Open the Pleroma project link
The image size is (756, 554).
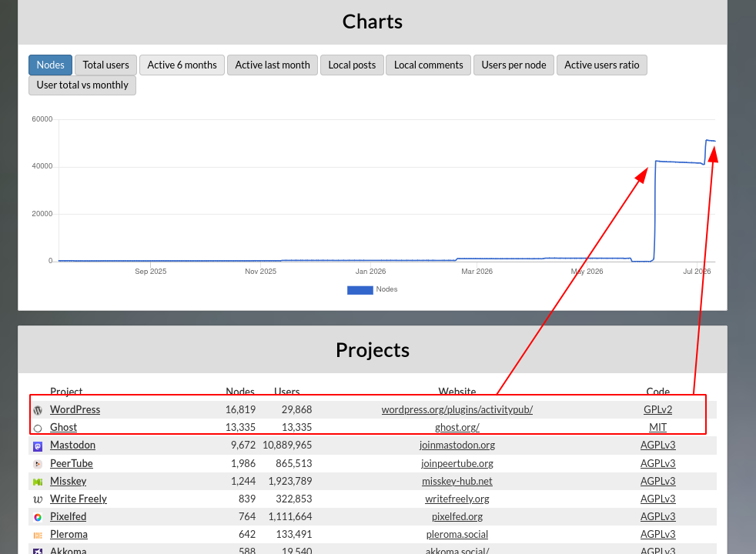point(69,535)
